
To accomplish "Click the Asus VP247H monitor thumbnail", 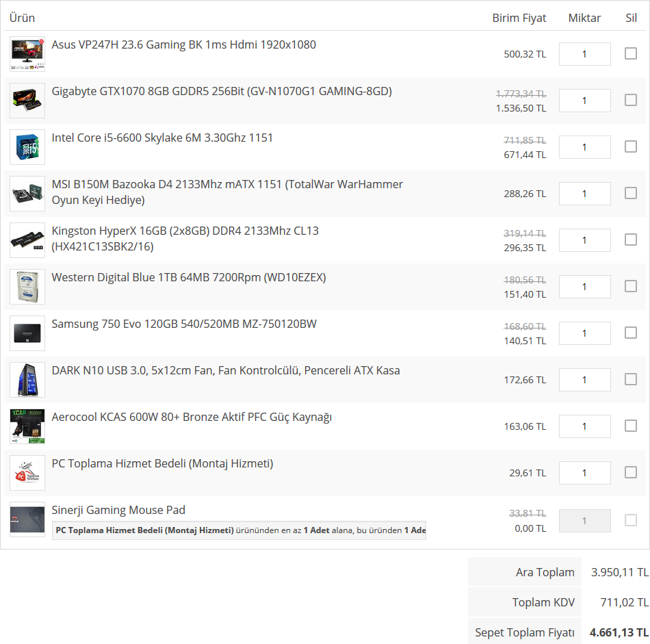I will click(27, 54).
